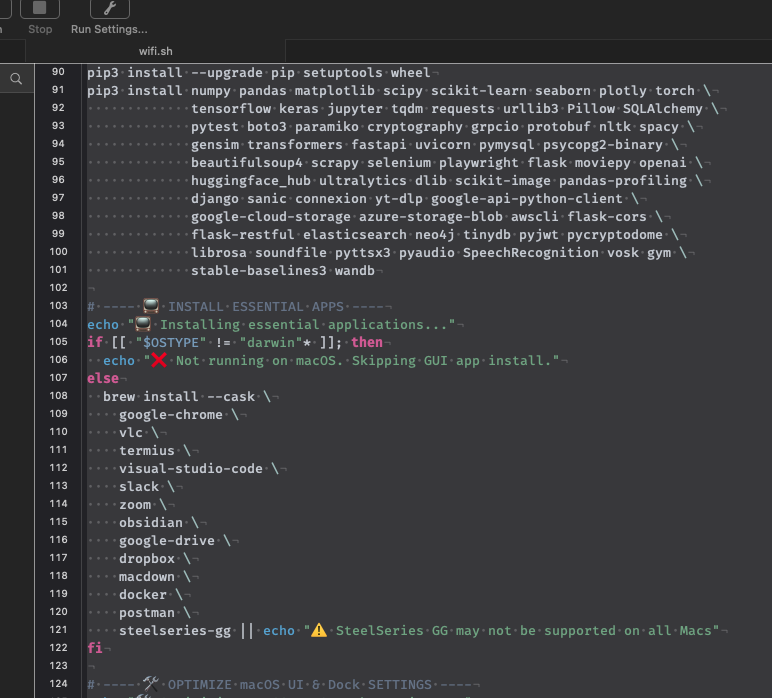Click on 'obsidian' on line 115

[151, 523]
